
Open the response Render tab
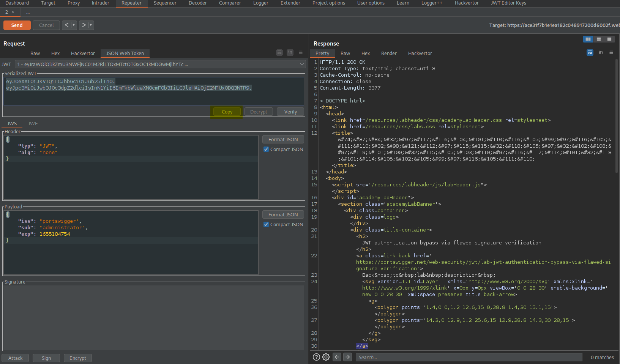click(x=389, y=54)
